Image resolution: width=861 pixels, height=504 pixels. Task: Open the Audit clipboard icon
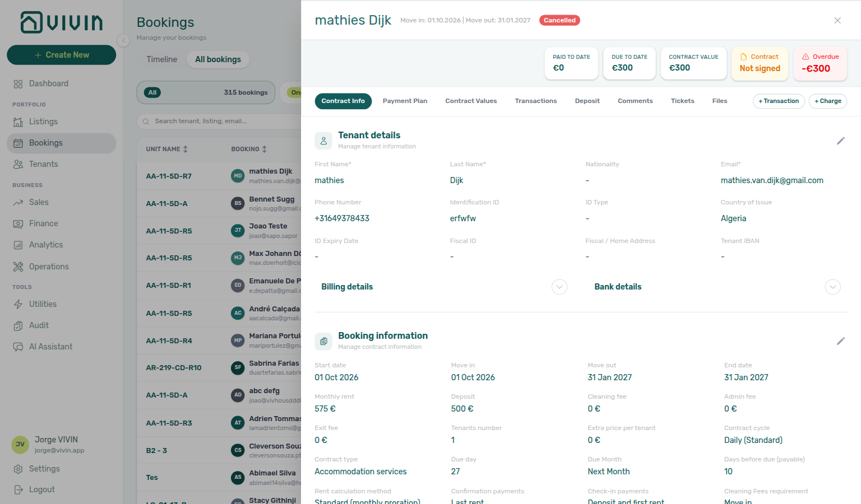(18, 325)
